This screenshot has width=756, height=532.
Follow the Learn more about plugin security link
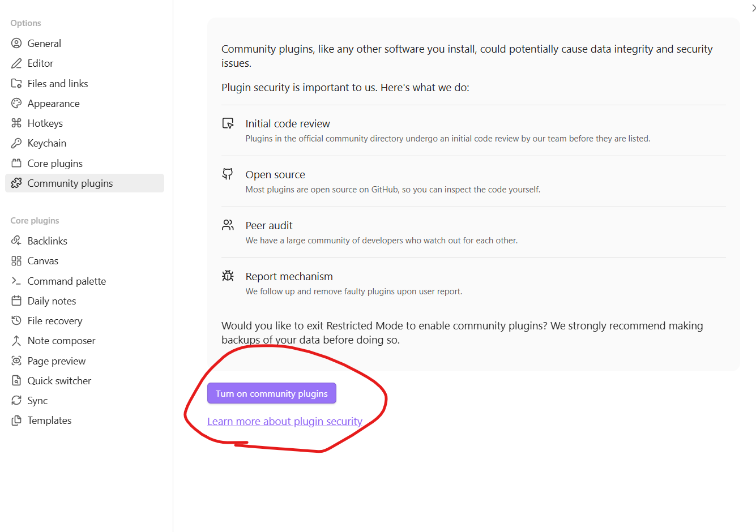pos(285,421)
